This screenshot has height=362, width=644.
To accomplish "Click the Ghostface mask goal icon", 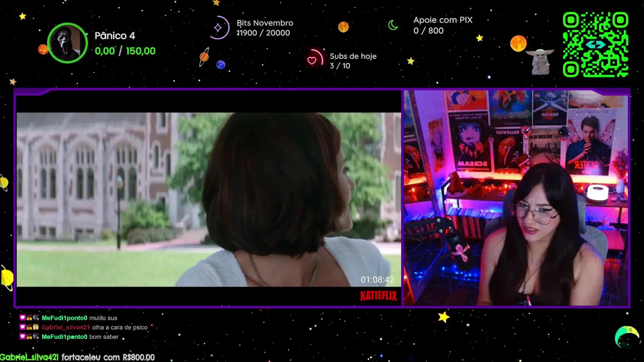I will [67, 43].
